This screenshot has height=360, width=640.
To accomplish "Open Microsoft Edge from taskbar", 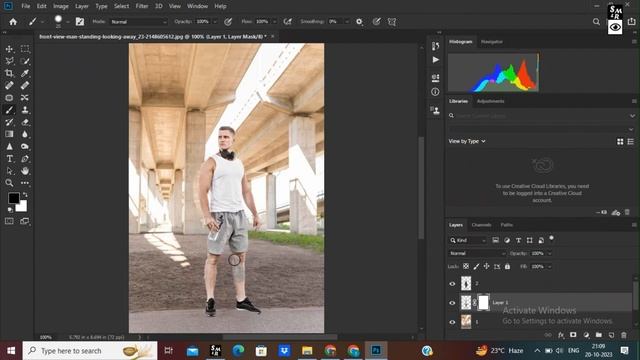I will pyautogui.click(x=238, y=351).
